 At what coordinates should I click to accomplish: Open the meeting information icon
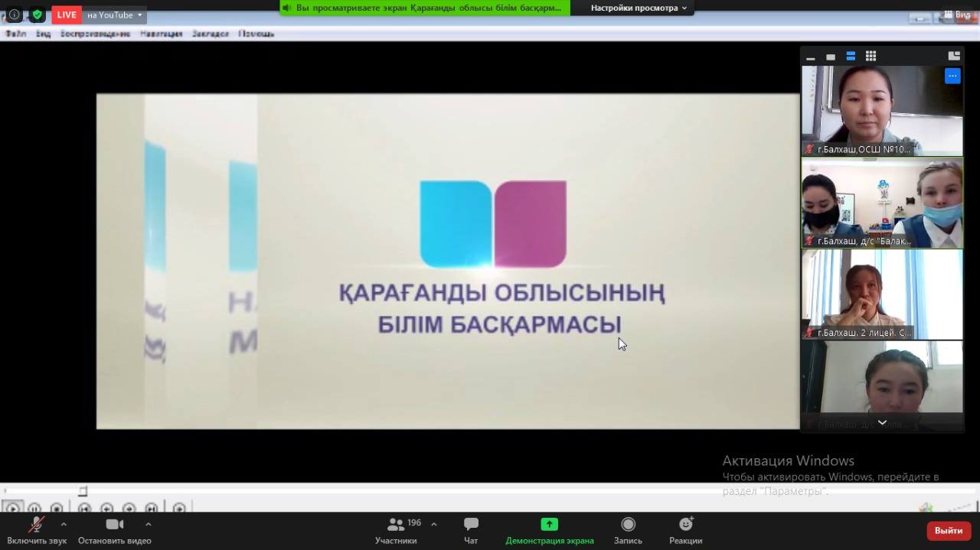(x=14, y=15)
